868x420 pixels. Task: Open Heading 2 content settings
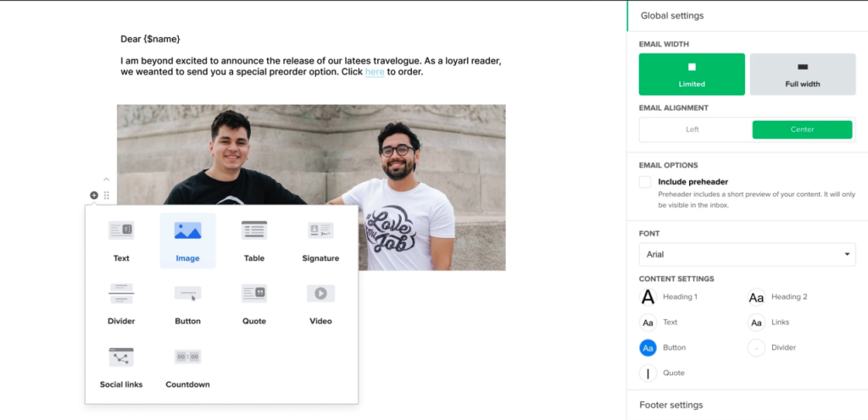click(777, 296)
